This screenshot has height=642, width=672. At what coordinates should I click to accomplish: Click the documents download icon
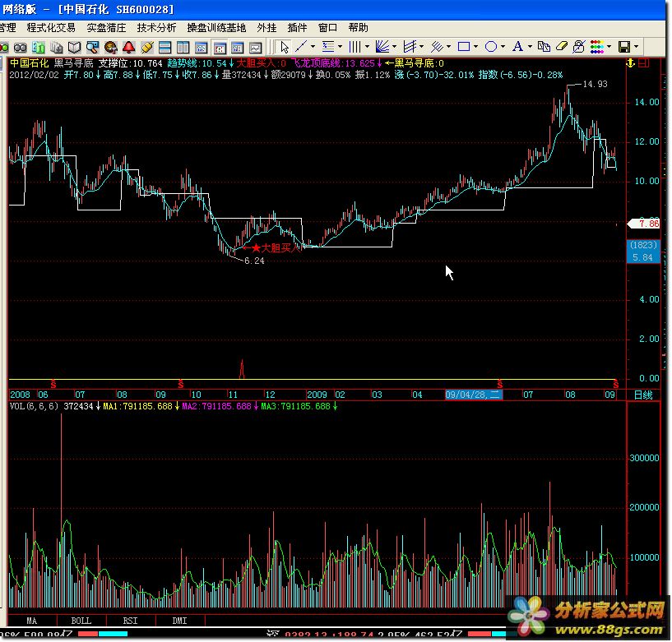pyautogui.click(x=57, y=47)
